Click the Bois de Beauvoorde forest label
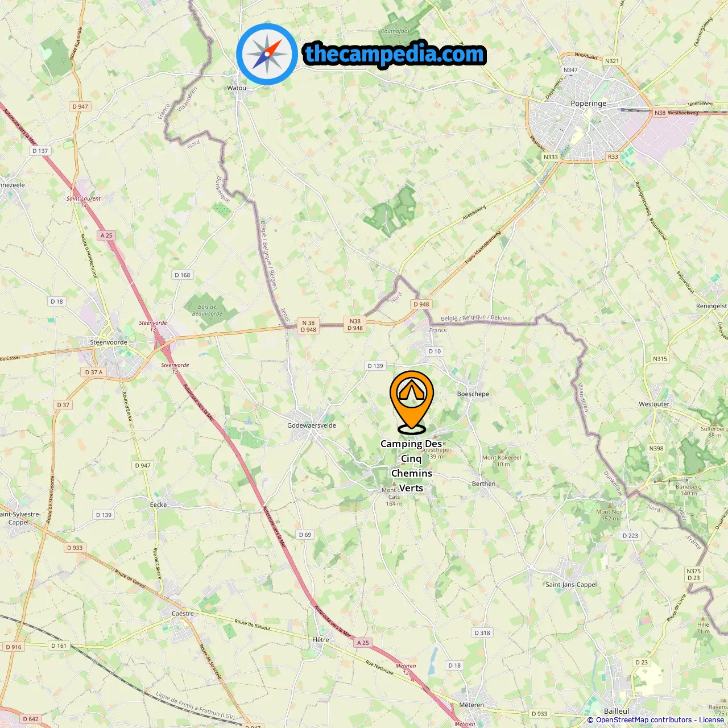The height and width of the screenshot is (728, 728). click(207, 310)
